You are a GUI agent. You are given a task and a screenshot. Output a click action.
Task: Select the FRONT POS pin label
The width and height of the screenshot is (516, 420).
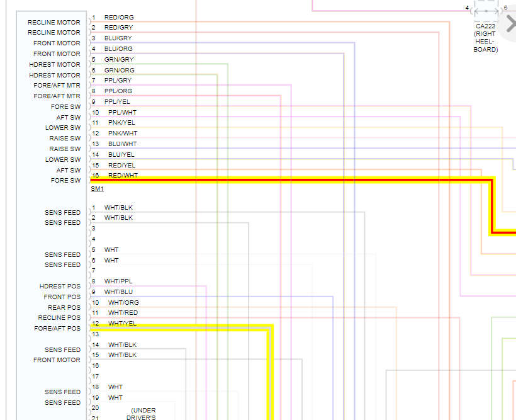click(x=62, y=297)
